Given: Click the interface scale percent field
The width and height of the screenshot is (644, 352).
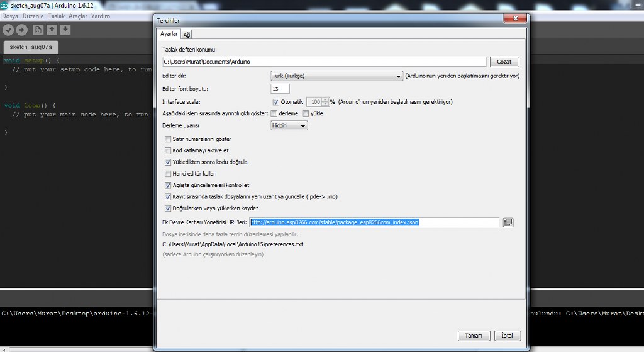Looking at the screenshot, I should [314, 102].
